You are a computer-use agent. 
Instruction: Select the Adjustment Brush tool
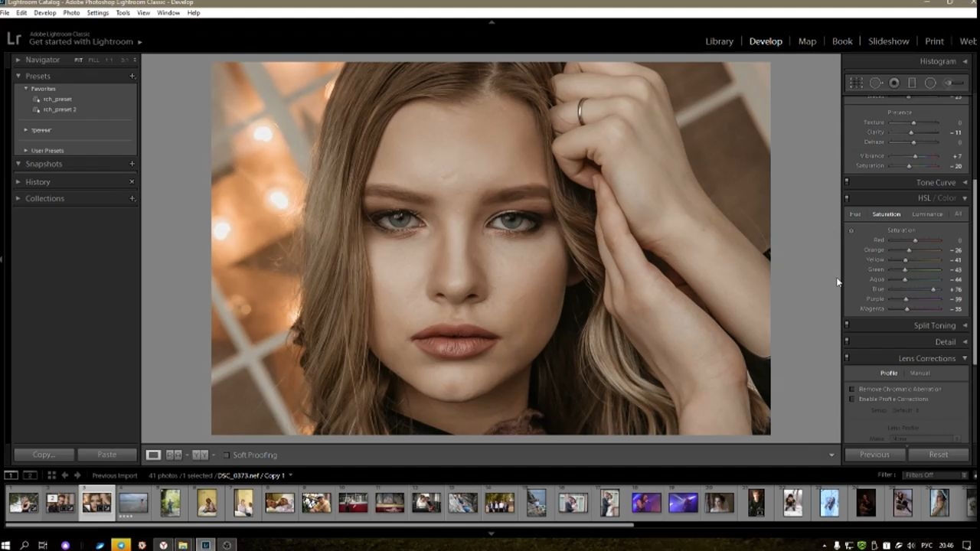[954, 83]
